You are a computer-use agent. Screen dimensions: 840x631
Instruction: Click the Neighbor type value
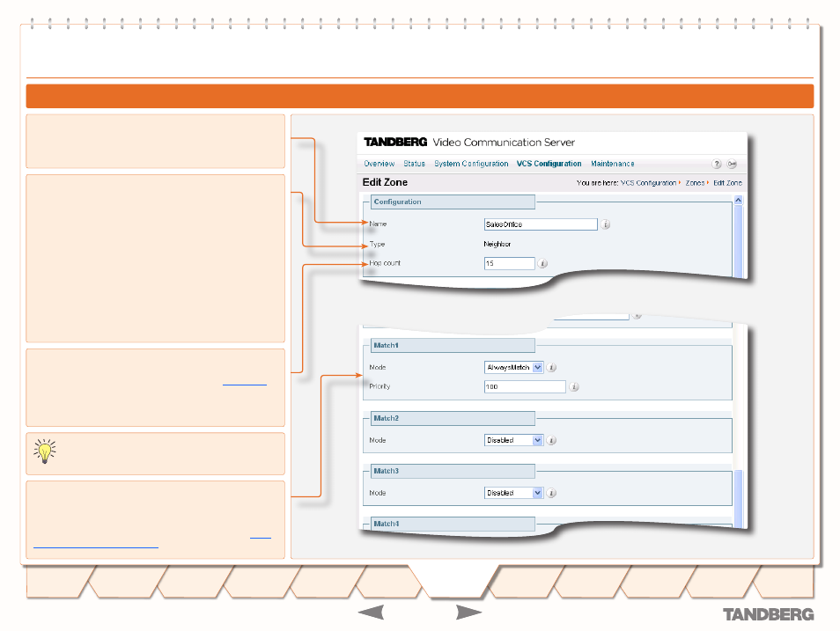[497, 245]
